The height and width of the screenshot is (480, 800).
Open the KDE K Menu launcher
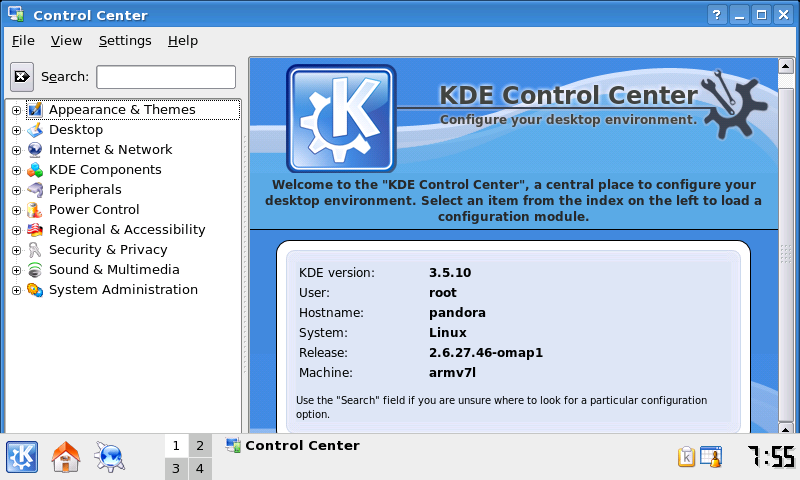point(22,457)
